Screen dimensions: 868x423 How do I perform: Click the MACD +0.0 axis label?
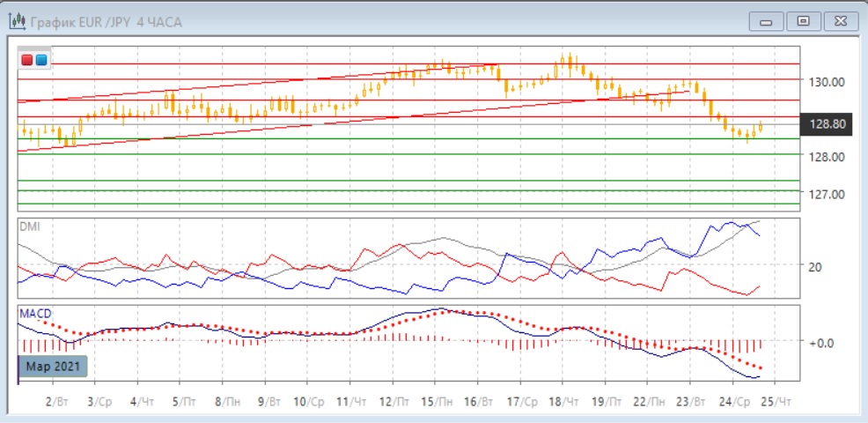pos(820,342)
